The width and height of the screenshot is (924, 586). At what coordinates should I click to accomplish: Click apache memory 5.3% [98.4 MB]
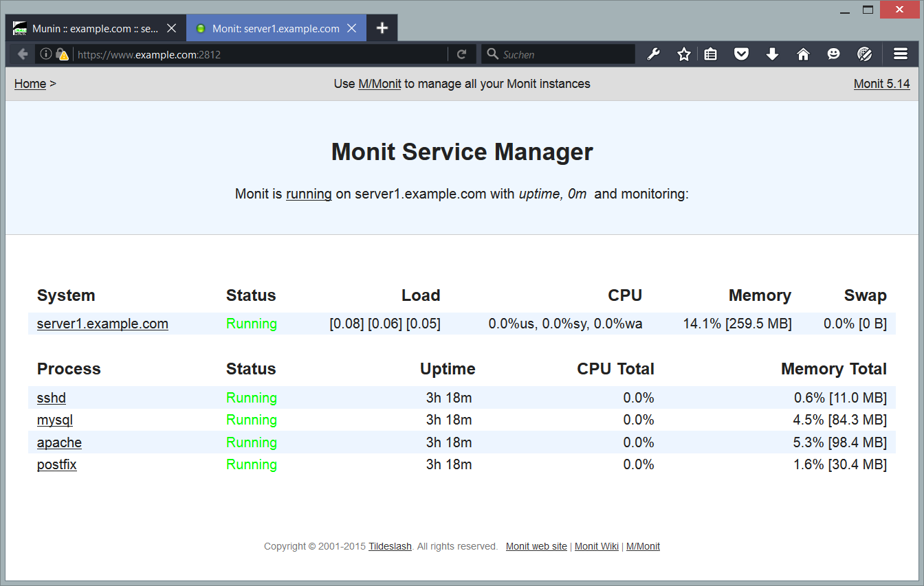840,442
